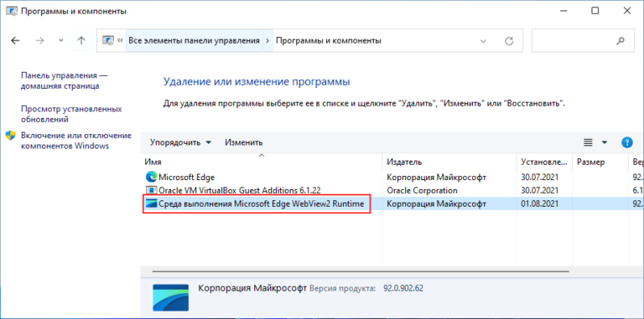Open the address bar history dropdown

483,40
